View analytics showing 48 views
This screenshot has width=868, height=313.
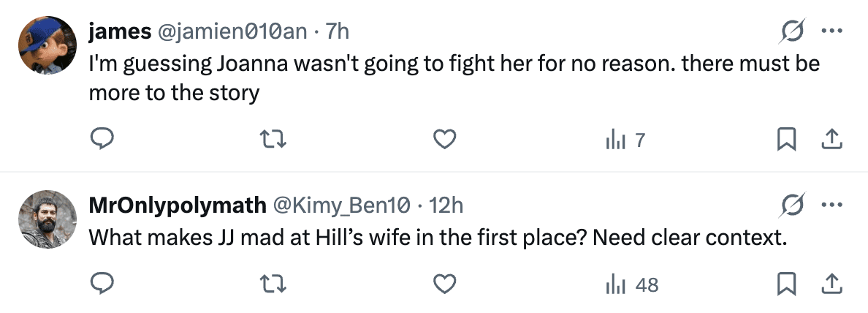631,284
